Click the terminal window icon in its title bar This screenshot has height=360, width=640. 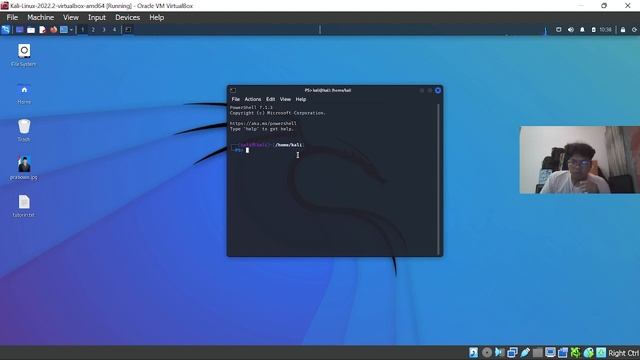(233, 90)
